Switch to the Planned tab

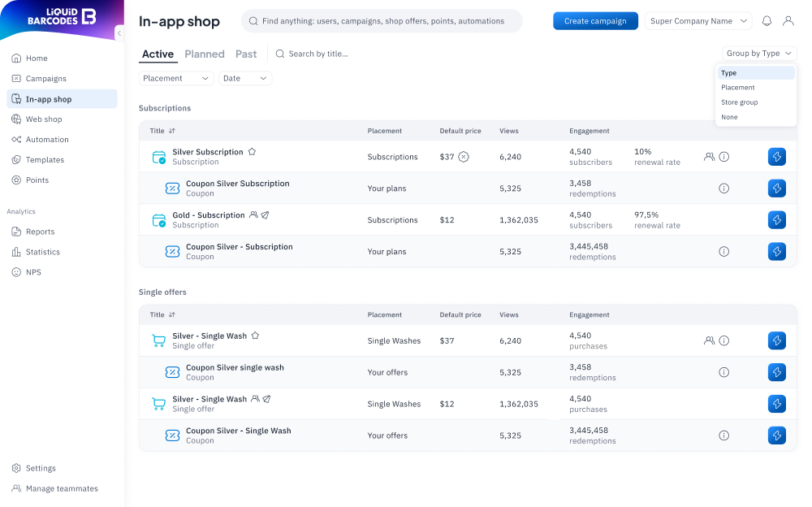click(204, 54)
